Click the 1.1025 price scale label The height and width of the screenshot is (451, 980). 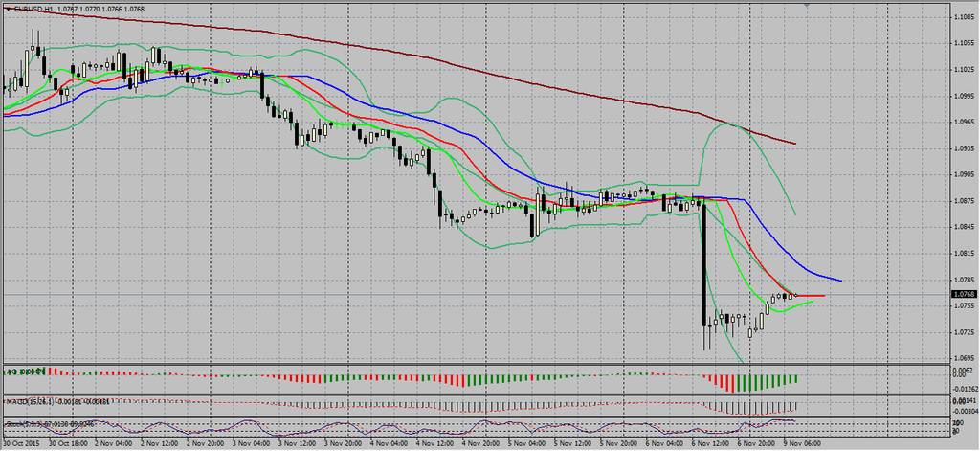pyautogui.click(x=963, y=70)
